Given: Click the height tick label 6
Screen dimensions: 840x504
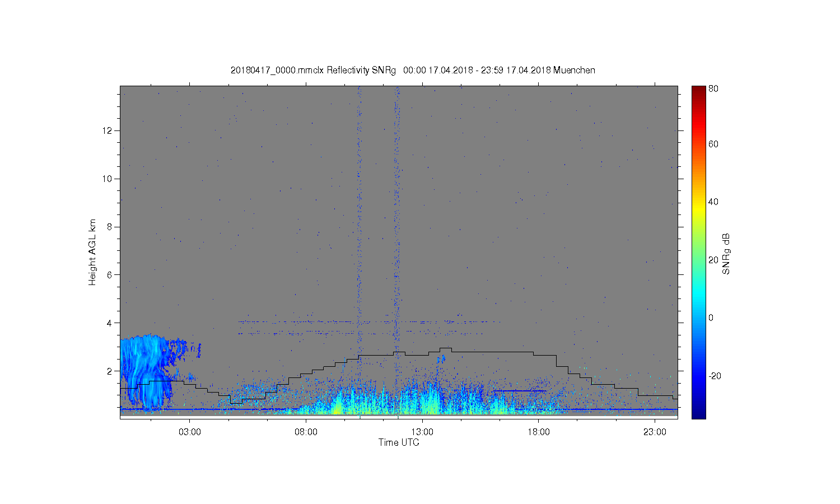Looking at the screenshot, I should [x=110, y=275].
